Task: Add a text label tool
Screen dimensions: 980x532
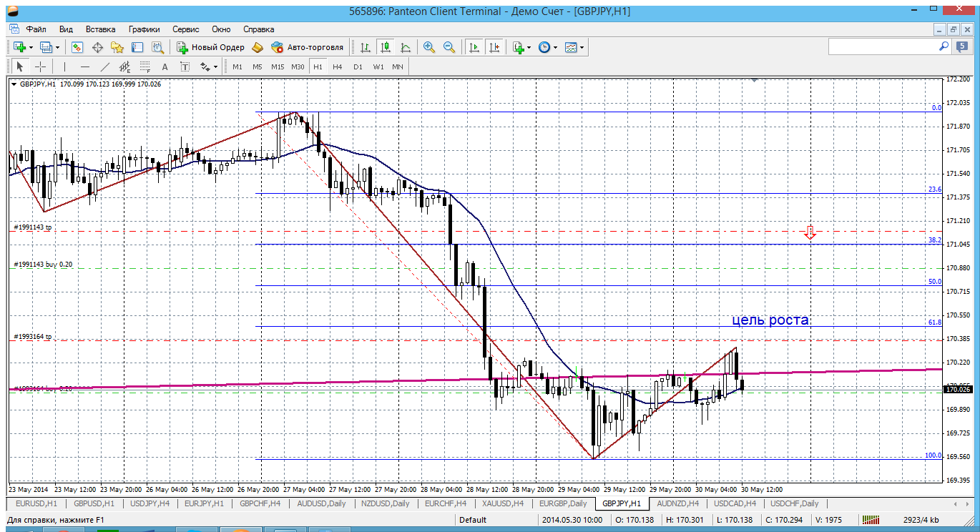Action: (165, 66)
